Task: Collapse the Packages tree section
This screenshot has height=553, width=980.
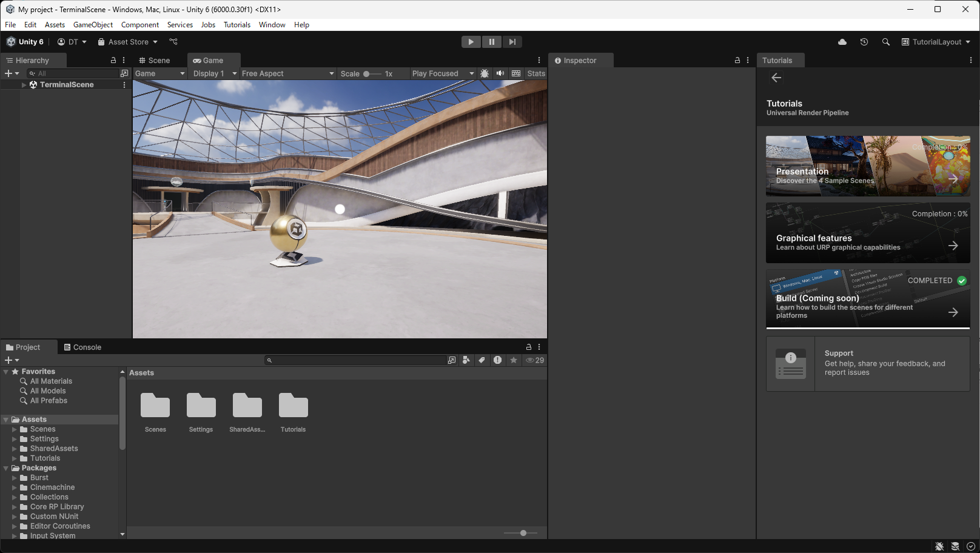Action: [x=6, y=468]
